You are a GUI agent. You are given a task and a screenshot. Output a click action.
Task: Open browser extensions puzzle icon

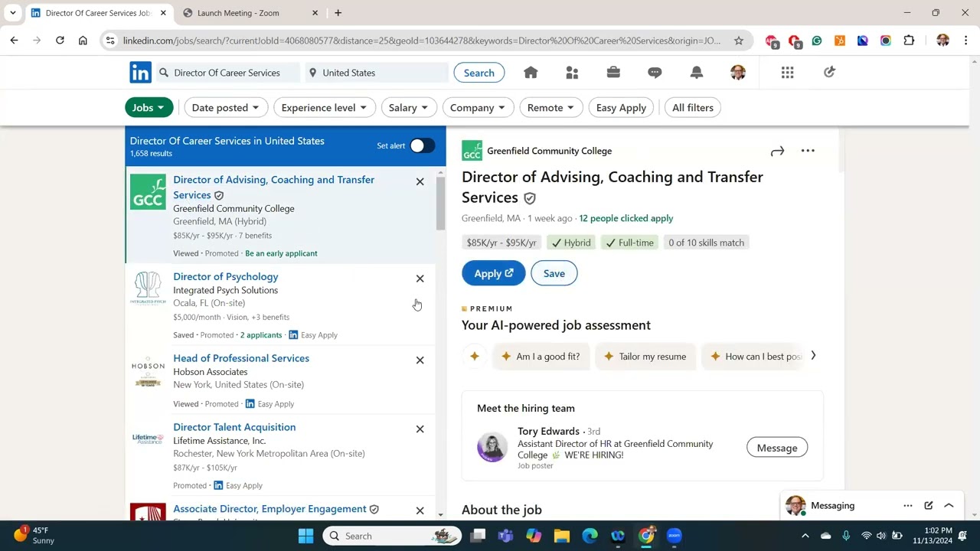pyautogui.click(x=909, y=41)
